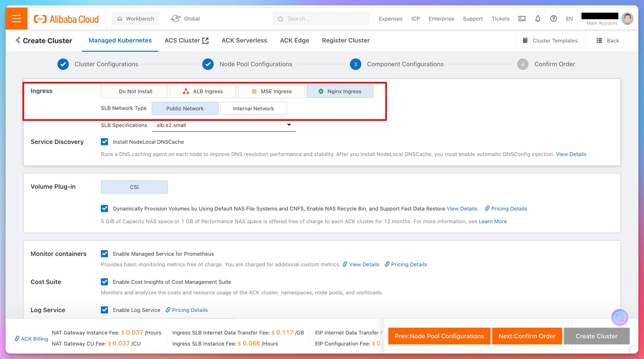Click the Global navigation icon
The height and width of the screenshot is (359, 644).
click(175, 18)
